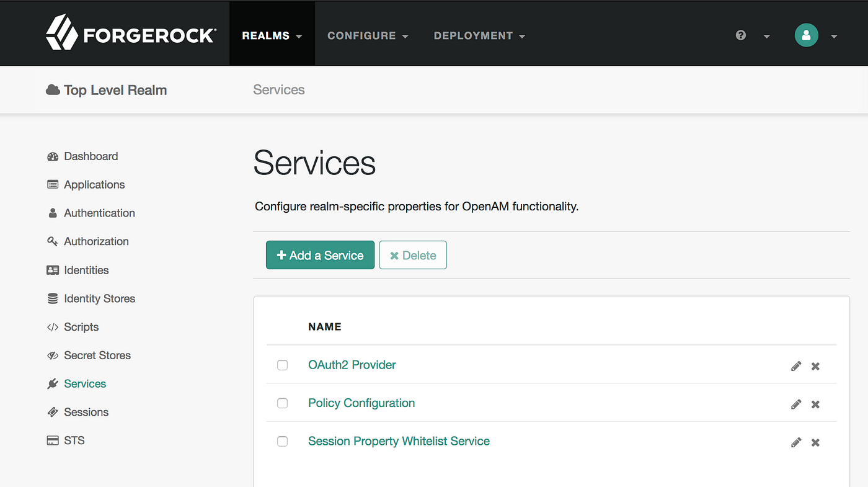This screenshot has height=487, width=868.
Task: Click the Services plug icon
Action: [53, 384]
